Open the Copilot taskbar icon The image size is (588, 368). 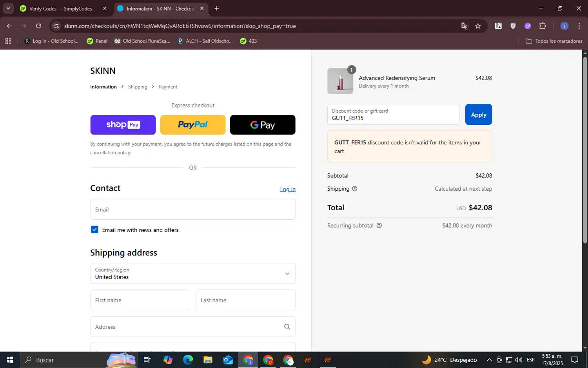[x=168, y=360]
